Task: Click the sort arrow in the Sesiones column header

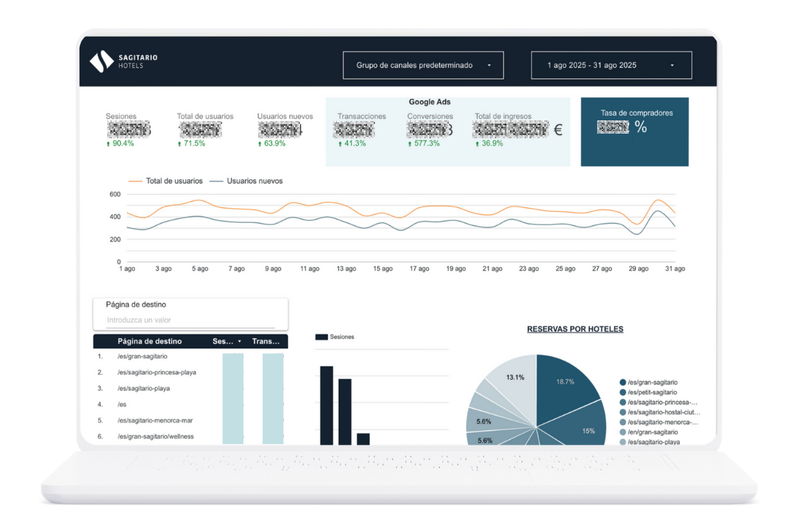Action: tap(239, 341)
